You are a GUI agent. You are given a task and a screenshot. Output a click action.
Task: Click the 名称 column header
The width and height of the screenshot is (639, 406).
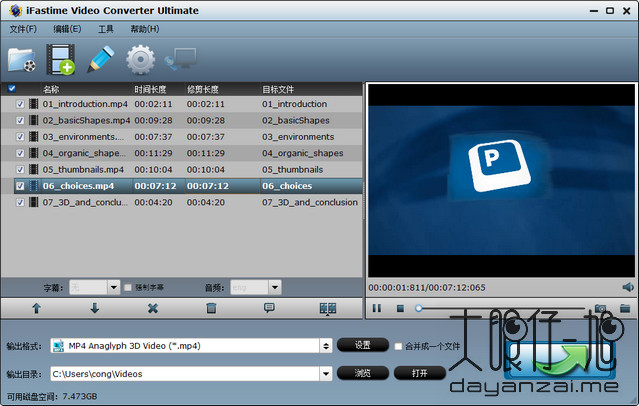[x=51, y=89]
